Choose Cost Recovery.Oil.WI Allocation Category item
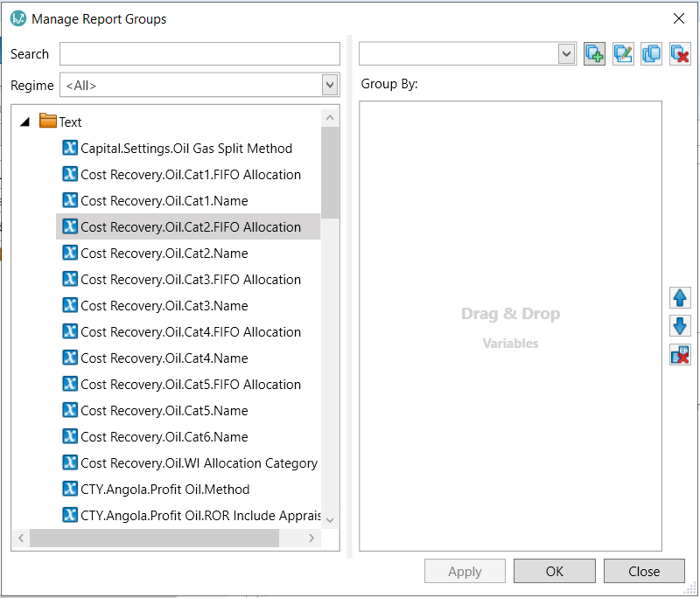The image size is (700, 598). coord(199,463)
